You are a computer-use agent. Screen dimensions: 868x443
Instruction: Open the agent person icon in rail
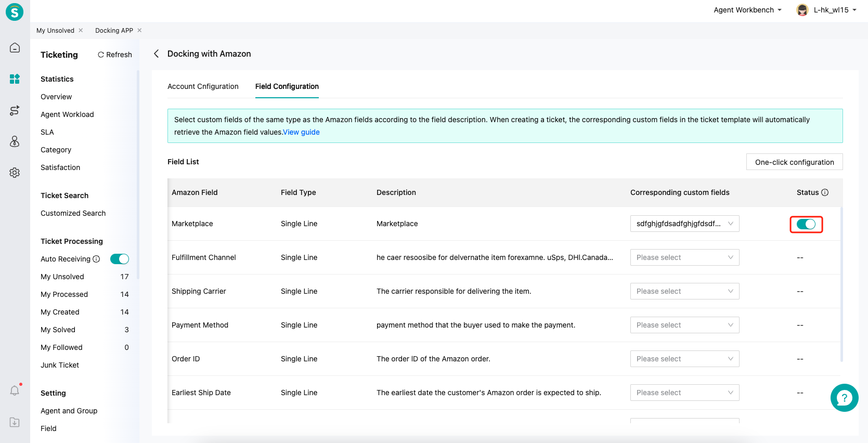[x=15, y=141]
